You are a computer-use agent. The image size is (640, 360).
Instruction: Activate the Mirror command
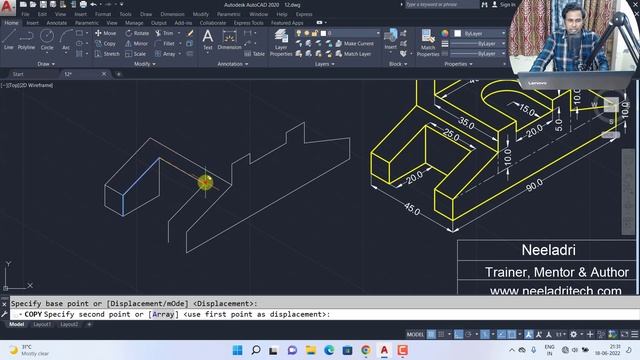tap(137, 43)
